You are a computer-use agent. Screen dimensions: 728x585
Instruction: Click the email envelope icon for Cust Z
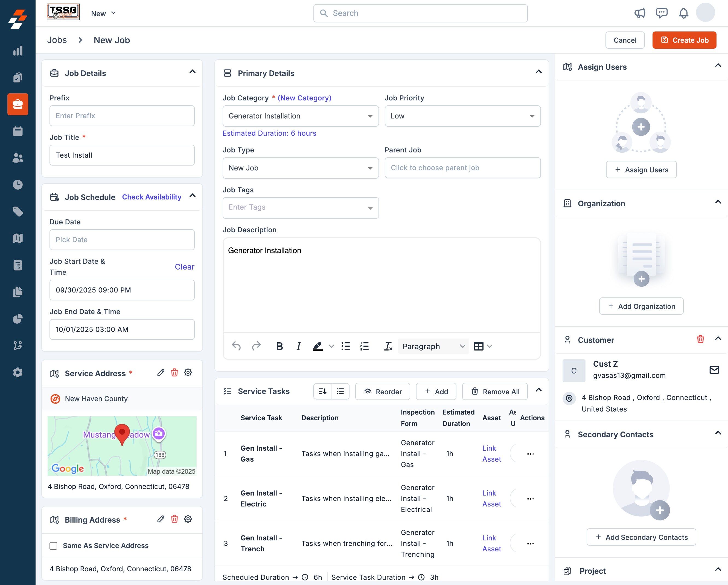coord(714,370)
